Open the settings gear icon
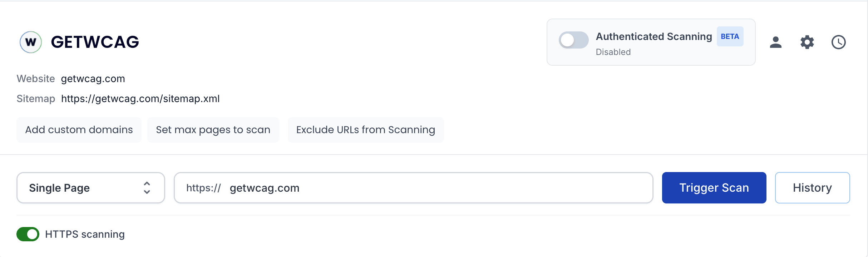868x257 pixels. [807, 42]
